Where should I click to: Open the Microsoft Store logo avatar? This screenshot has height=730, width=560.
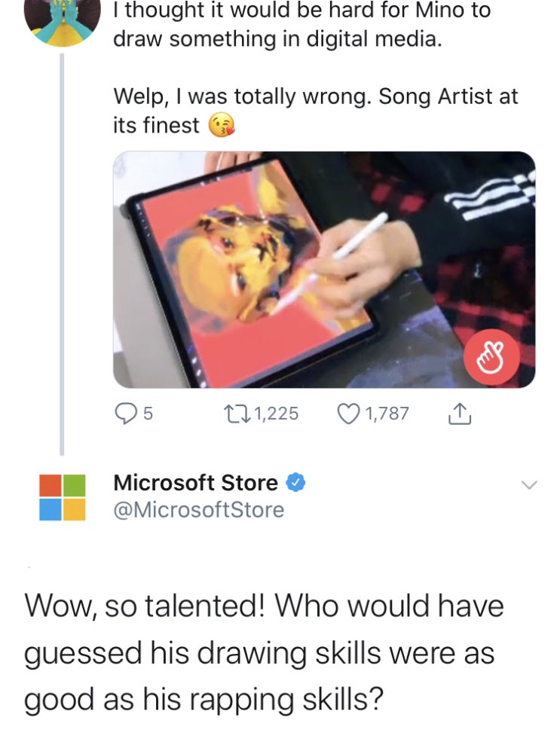click(63, 496)
